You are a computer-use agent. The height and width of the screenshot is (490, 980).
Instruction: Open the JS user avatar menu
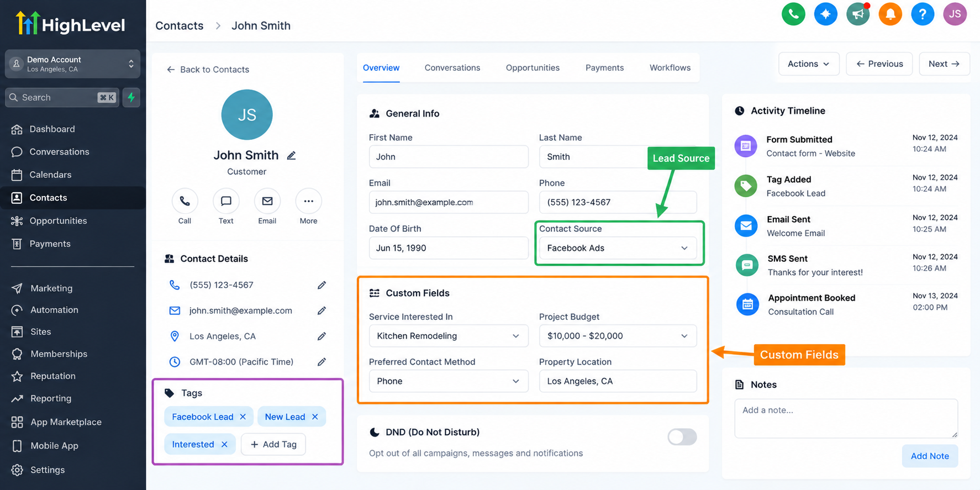point(955,14)
